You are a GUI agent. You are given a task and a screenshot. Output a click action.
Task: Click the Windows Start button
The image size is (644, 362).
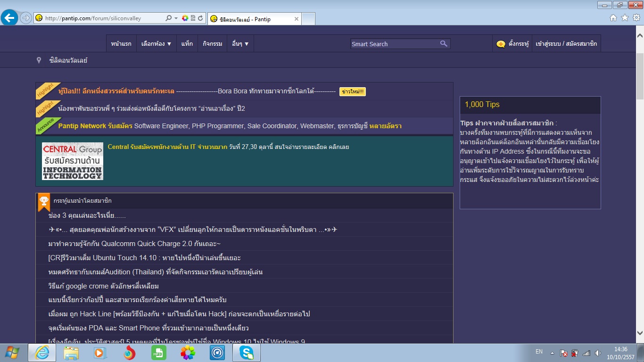click(12, 353)
